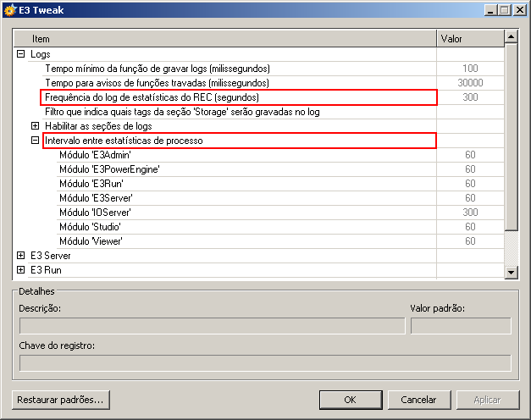The image size is (531, 420).
Task: Select the Módulo 'IOServer' row
Action: [x=95, y=213]
